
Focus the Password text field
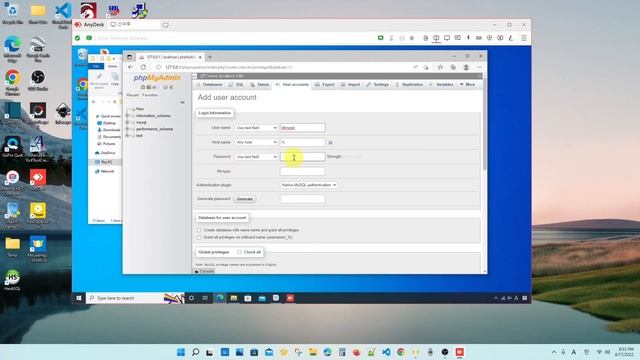302,157
